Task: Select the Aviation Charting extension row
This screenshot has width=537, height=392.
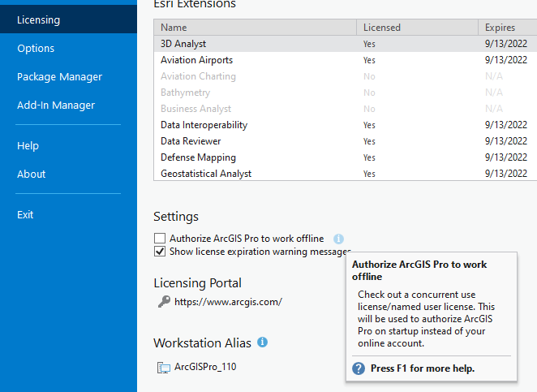Action: coord(346,76)
